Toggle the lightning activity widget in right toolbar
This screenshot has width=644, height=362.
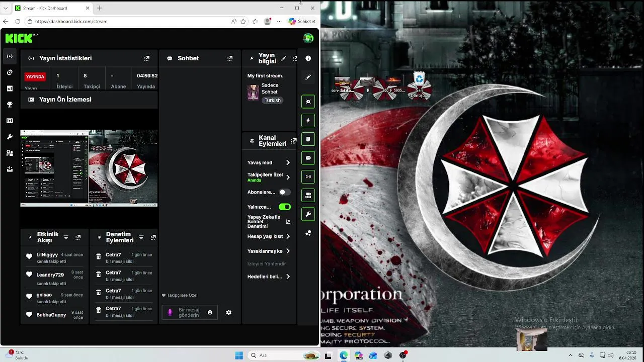308,121
